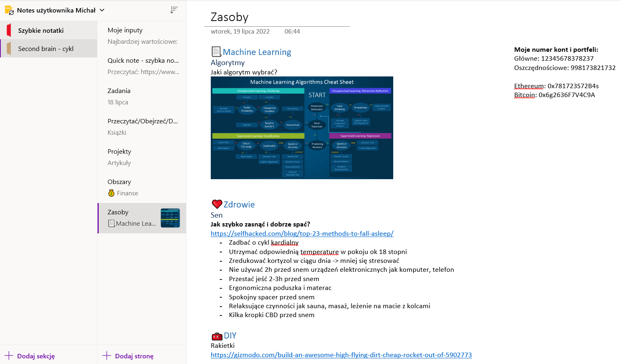Open the Projekty page
The height and width of the screenshot is (364, 621).
142,157
